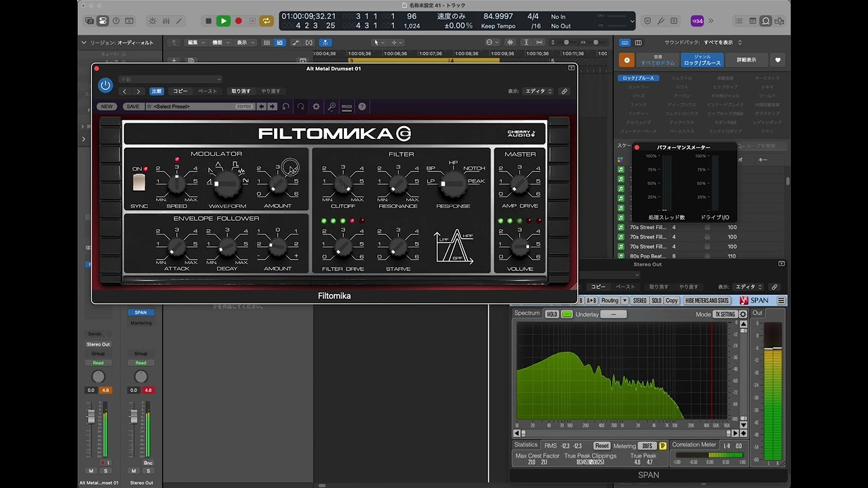Click the Filter RESONANCE knob
Screen dimensions: 868x488
[x=399, y=183]
